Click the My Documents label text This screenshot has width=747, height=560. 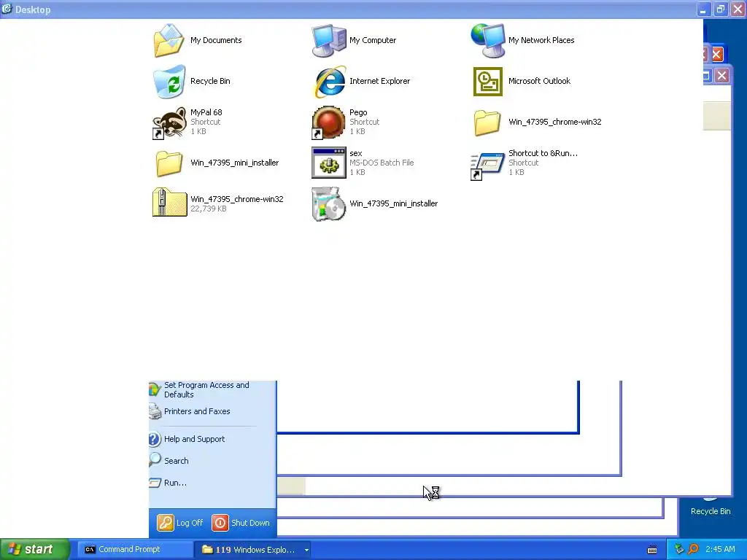click(216, 41)
